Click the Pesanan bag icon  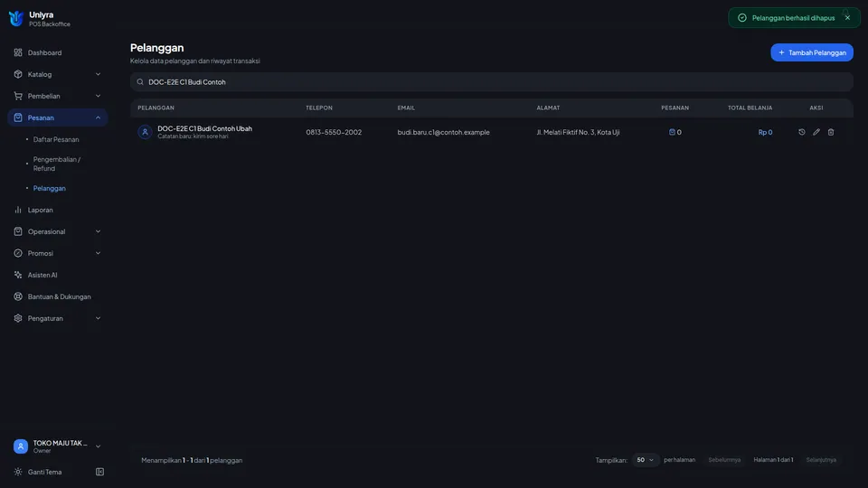[18, 117]
